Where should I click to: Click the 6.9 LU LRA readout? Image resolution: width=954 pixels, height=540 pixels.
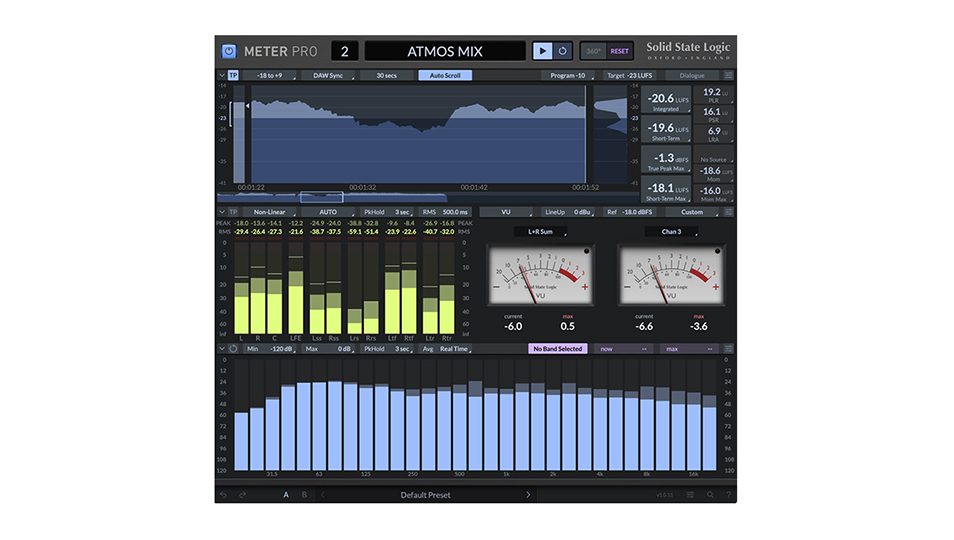tap(714, 134)
